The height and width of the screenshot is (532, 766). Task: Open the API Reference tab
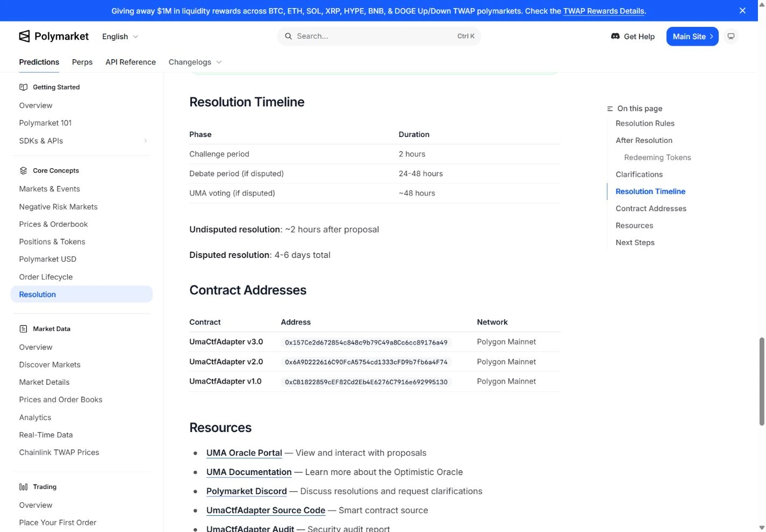tap(131, 62)
